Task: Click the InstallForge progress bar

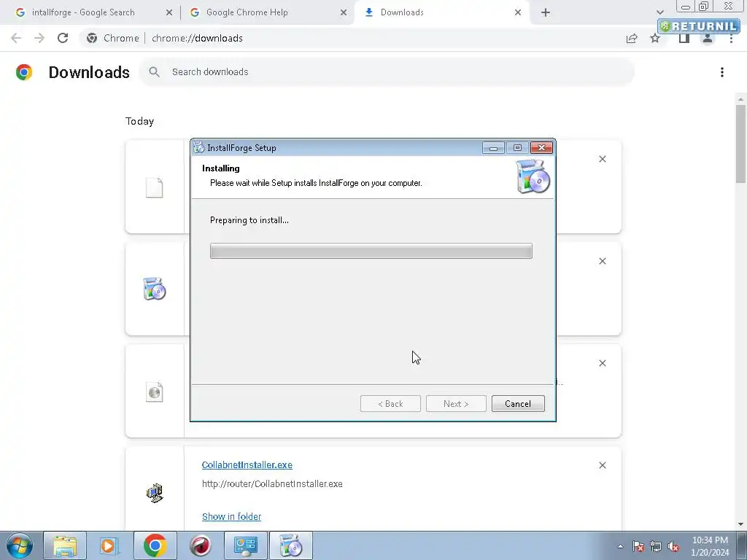Action: click(371, 251)
